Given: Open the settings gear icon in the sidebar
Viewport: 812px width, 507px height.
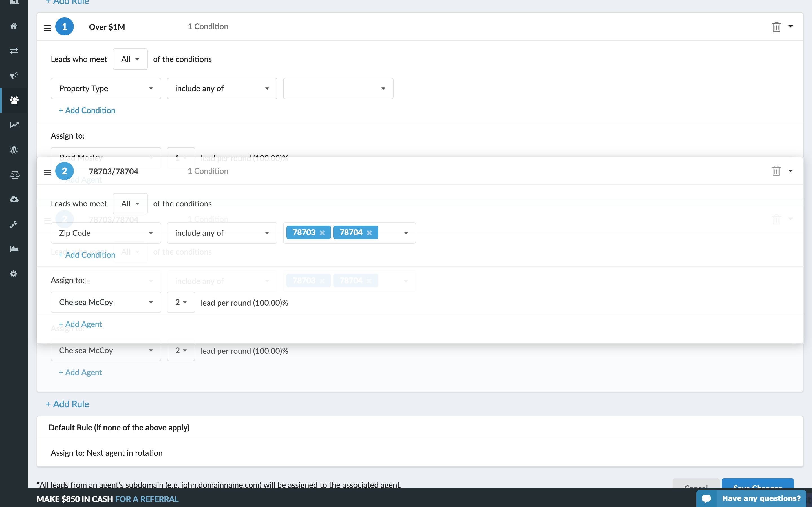Looking at the screenshot, I should coord(14,274).
